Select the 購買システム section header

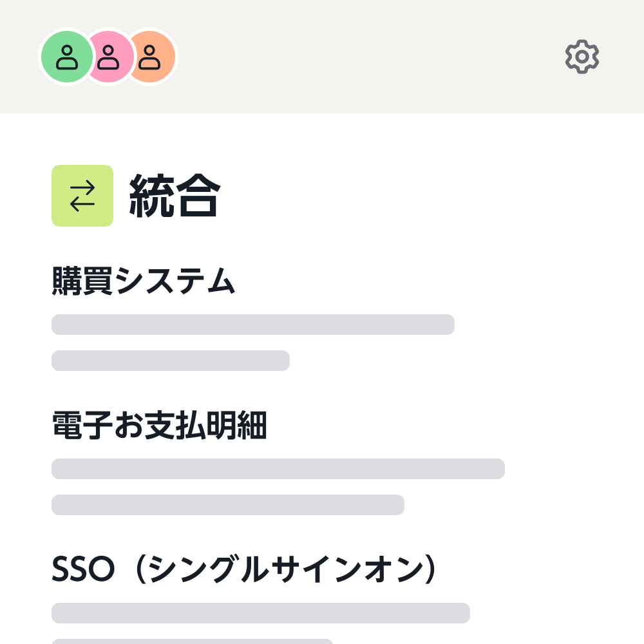[x=143, y=281]
